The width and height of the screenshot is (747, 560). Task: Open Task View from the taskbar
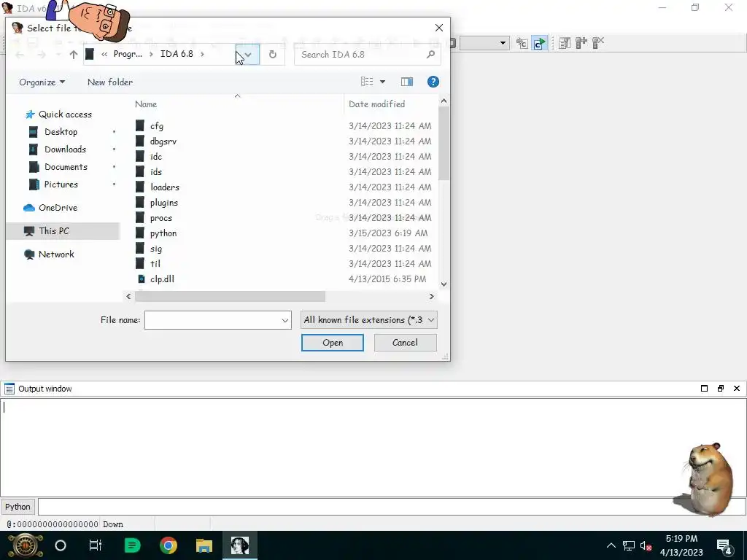(x=96, y=545)
